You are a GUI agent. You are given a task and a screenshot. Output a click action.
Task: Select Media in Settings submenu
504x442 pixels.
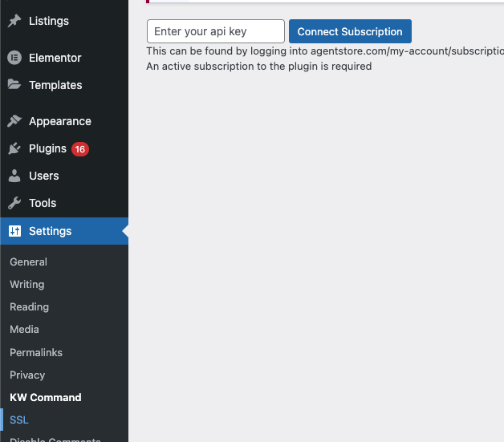[x=24, y=329]
